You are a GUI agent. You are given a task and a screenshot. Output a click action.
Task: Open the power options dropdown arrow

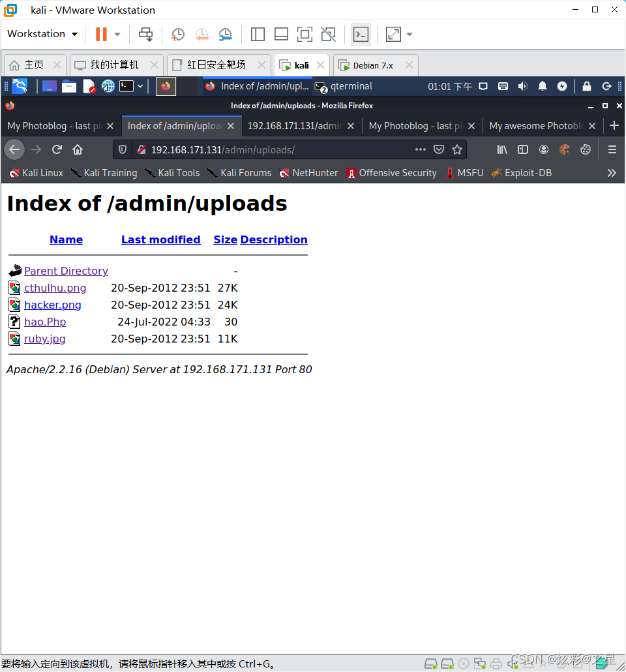pyautogui.click(x=117, y=35)
